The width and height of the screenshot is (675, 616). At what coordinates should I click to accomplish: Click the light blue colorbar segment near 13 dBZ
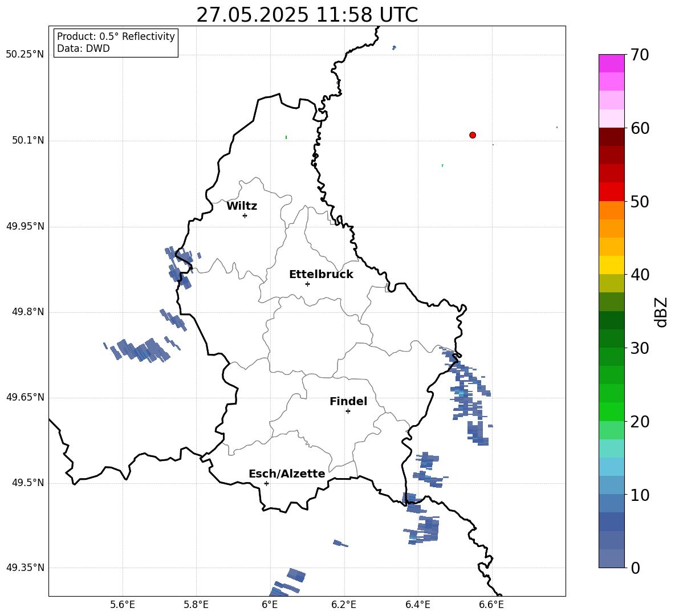tap(611, 467)
